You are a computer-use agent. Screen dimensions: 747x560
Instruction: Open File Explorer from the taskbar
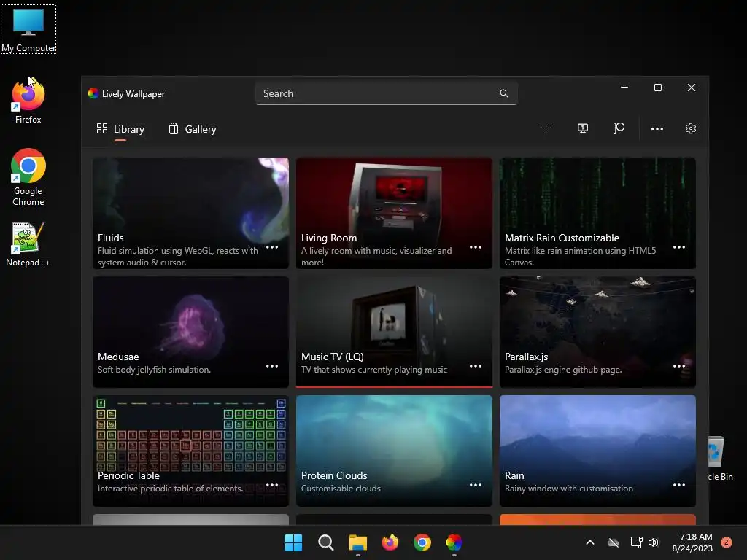click(357, 542)
